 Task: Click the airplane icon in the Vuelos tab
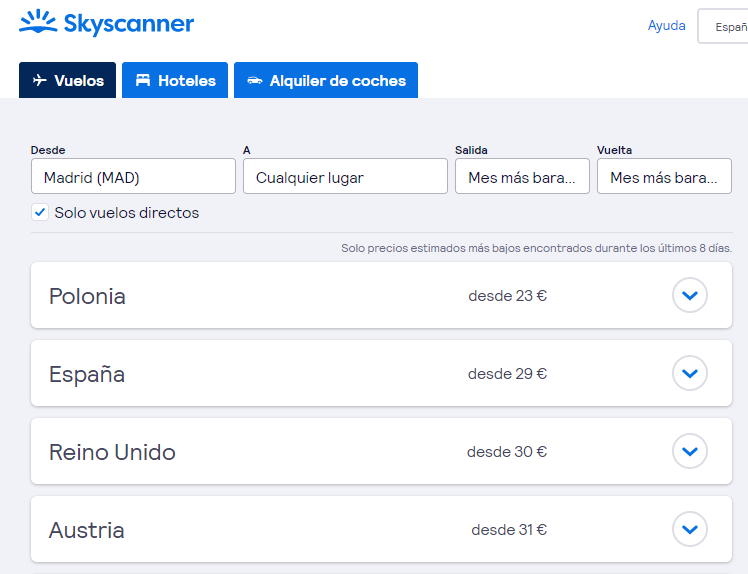click(40, 80)
